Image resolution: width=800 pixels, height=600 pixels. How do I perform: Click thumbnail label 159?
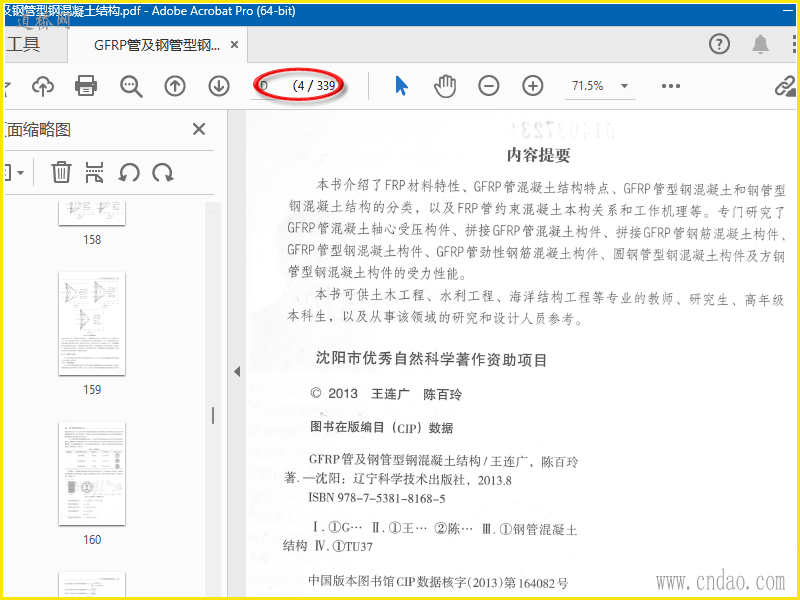point(92,390)
